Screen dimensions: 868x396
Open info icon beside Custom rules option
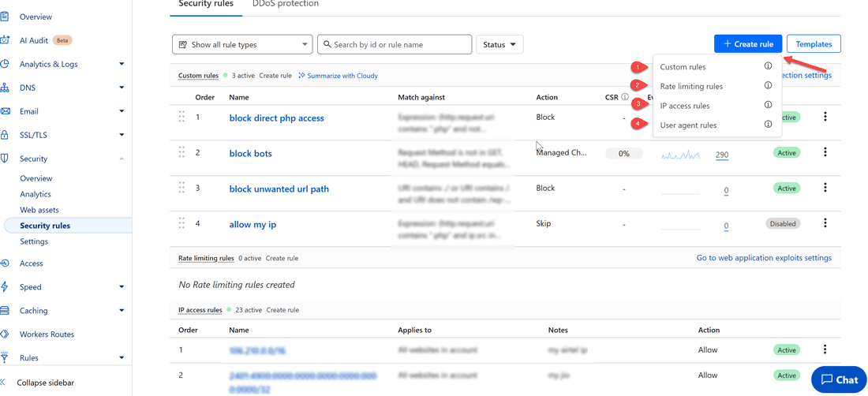768,66
